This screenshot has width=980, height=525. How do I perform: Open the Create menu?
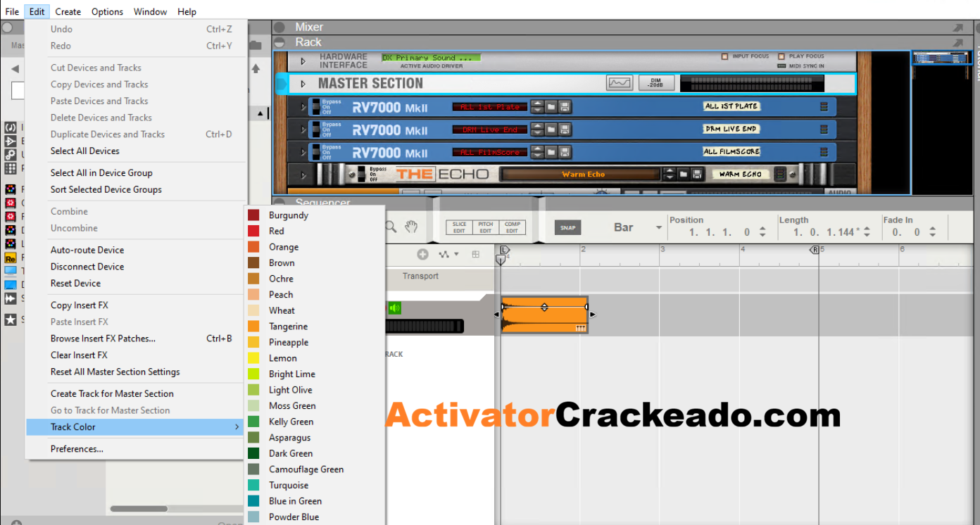68,11
